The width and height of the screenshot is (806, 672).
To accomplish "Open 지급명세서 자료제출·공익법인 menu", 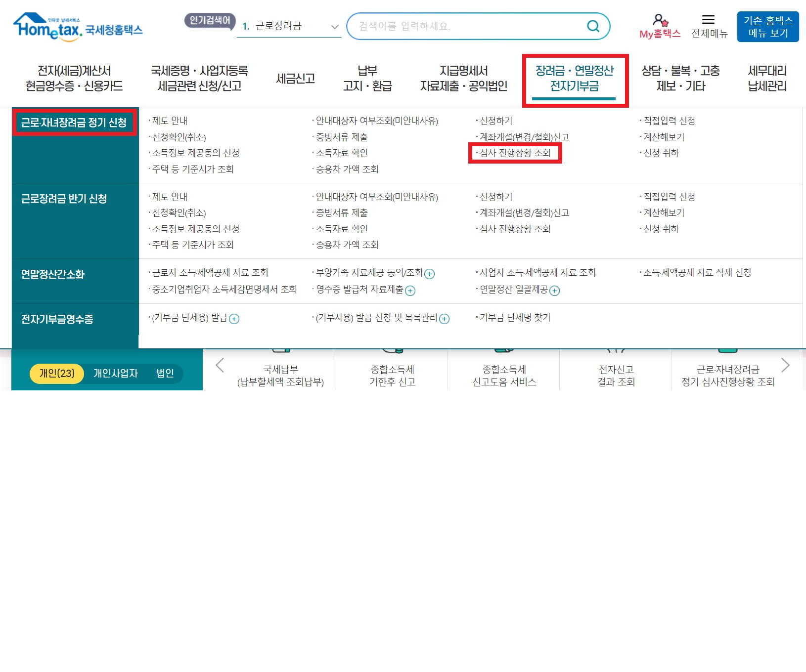I will tap(464, 79).
